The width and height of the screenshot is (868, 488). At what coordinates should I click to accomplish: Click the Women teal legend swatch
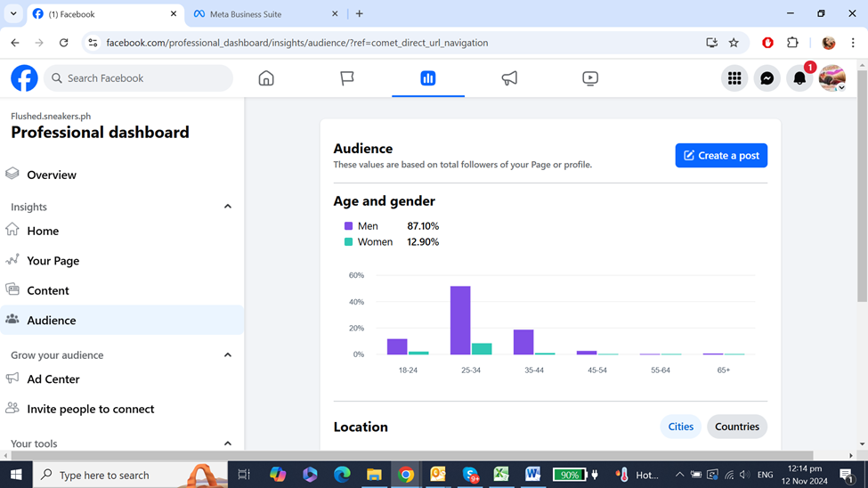348,242
